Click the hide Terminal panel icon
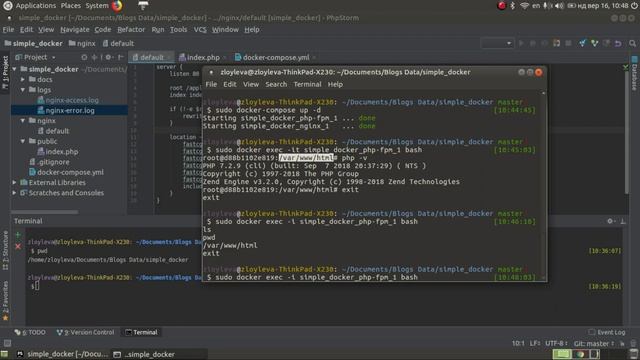The image size is (640, 360). 623,221
